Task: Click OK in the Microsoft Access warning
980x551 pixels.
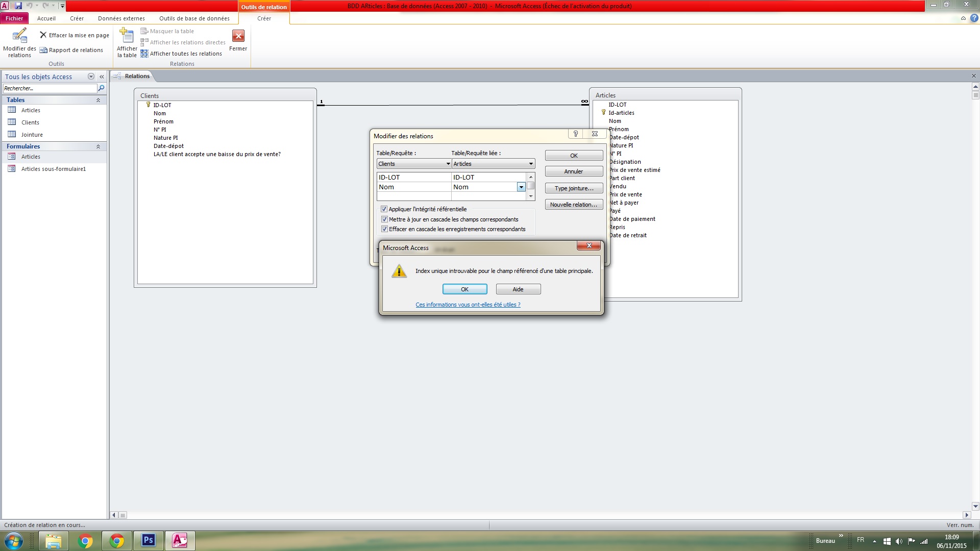Action: tap(464, 289)
